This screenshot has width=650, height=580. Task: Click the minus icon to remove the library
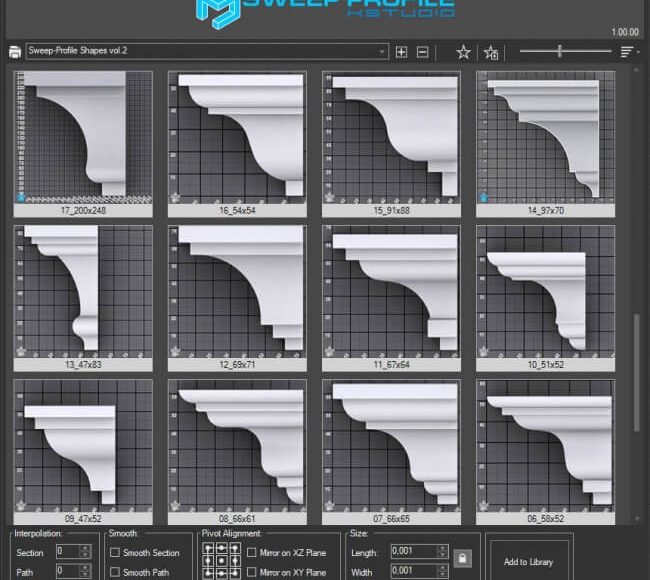coord(422,52)
